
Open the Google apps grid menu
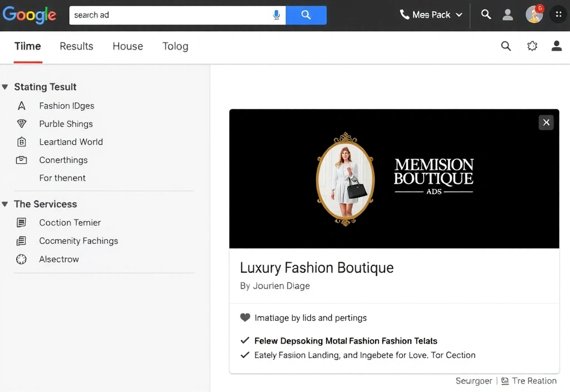pyautogui.click(x=558, y=14)
